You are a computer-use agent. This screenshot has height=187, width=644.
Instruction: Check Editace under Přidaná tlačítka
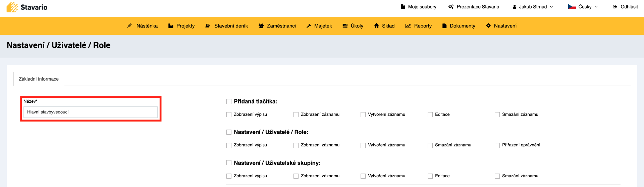pos(430,114)
